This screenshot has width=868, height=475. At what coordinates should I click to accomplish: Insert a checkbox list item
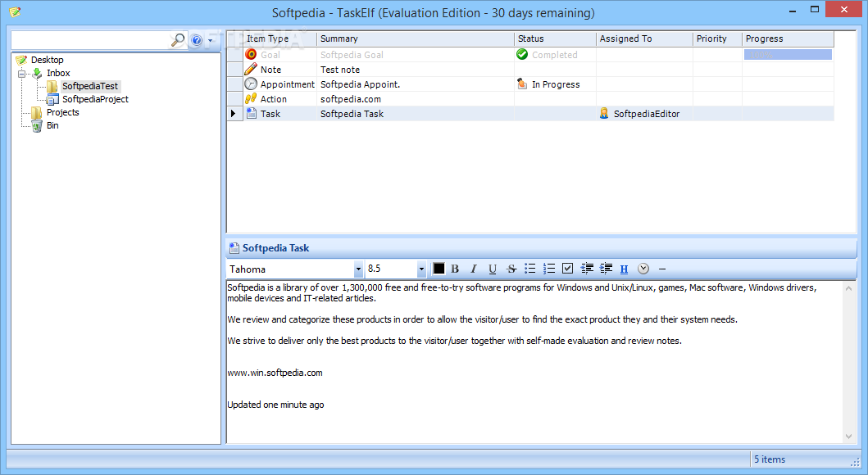tap(567, 269)
